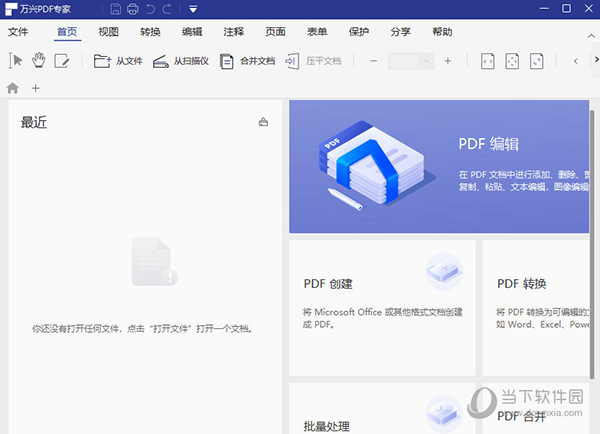Click the save icon in title bar
This screenshot has height=434, width=600.
coord(116,9)
